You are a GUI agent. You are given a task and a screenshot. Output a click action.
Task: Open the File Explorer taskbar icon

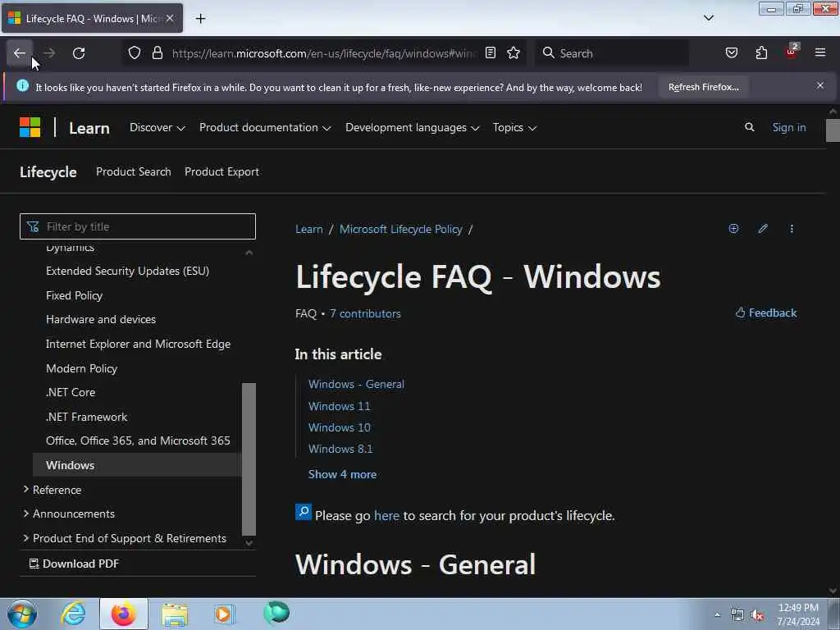(x=175, y=614)
